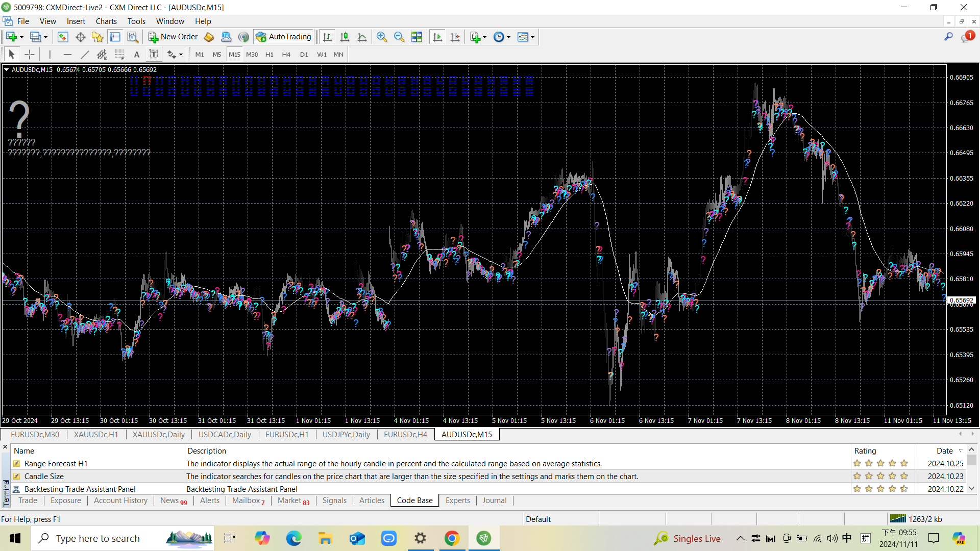The height and width of the screenshot is (551, 980).
Task: Toggle the Chart Shift button
Action: click(x=455, y=37)
